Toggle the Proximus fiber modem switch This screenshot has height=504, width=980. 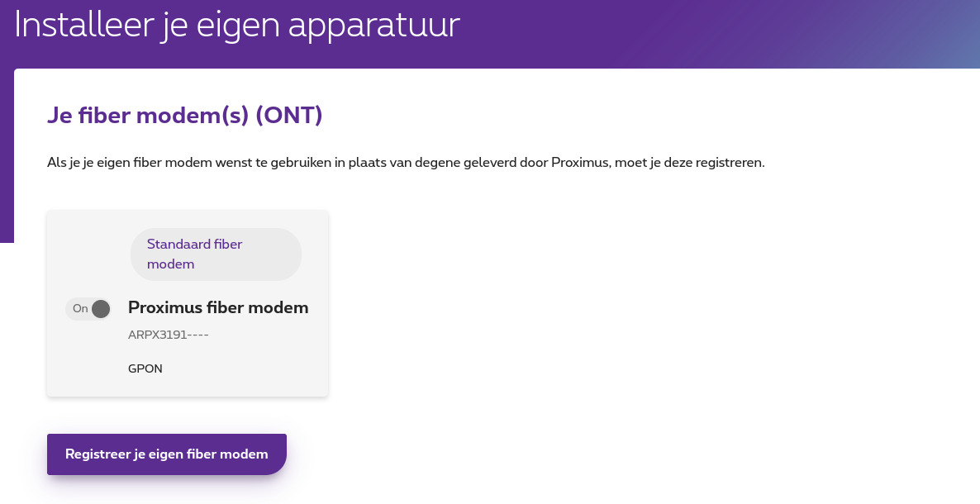[x=88, y=309]
